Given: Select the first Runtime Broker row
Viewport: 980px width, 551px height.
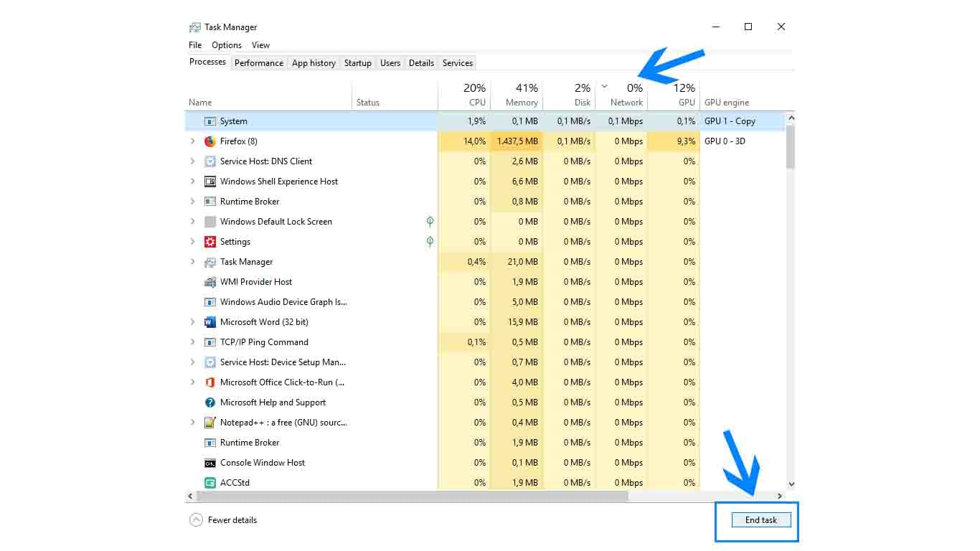Looking at the screenshot, I should [x=485, y=202].
